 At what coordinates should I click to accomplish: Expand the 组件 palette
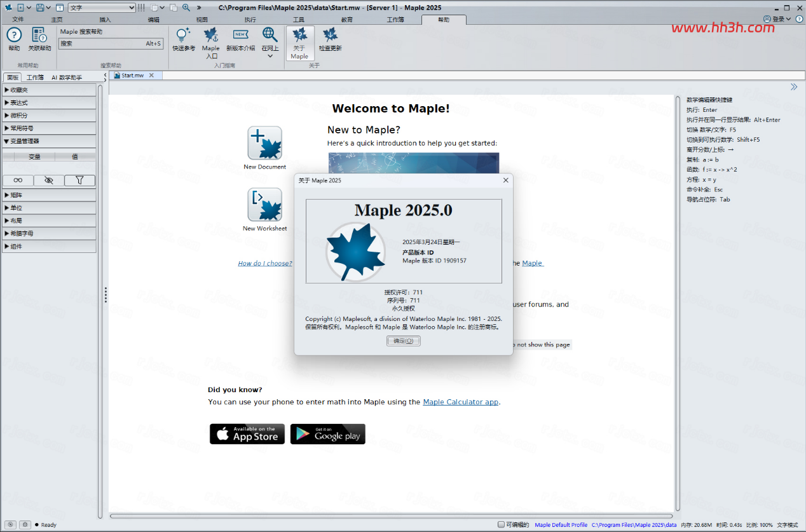(49, 246)
